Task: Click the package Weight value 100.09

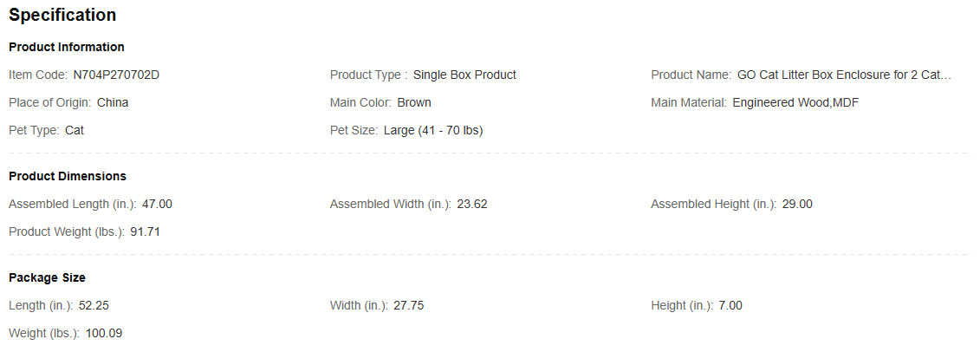Action: [104, 333]
